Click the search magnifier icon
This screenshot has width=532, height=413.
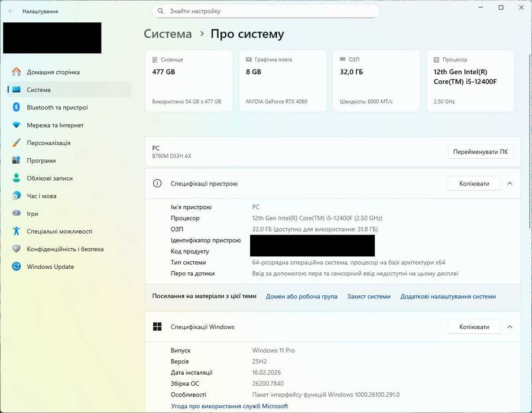click(x=161, y=11)
